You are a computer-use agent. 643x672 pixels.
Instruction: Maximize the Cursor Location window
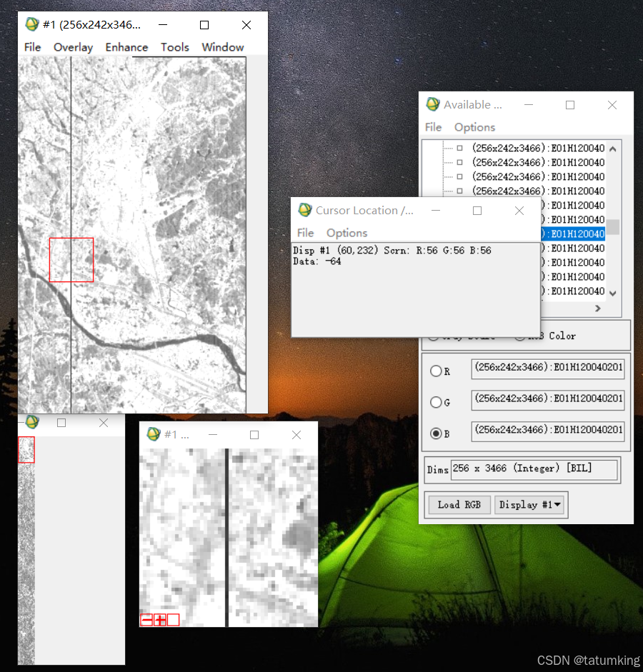(477, 211)
